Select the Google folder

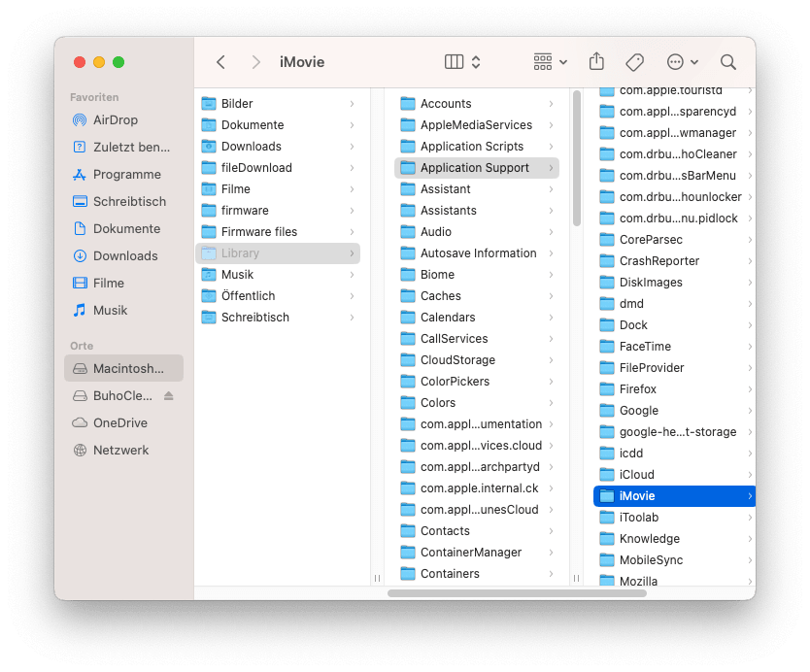[x=675, y=410]
